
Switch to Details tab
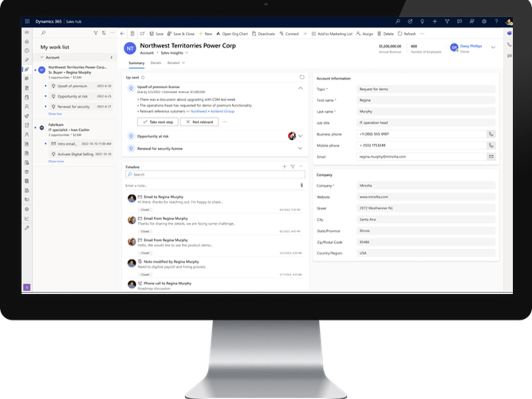[156, 63]
